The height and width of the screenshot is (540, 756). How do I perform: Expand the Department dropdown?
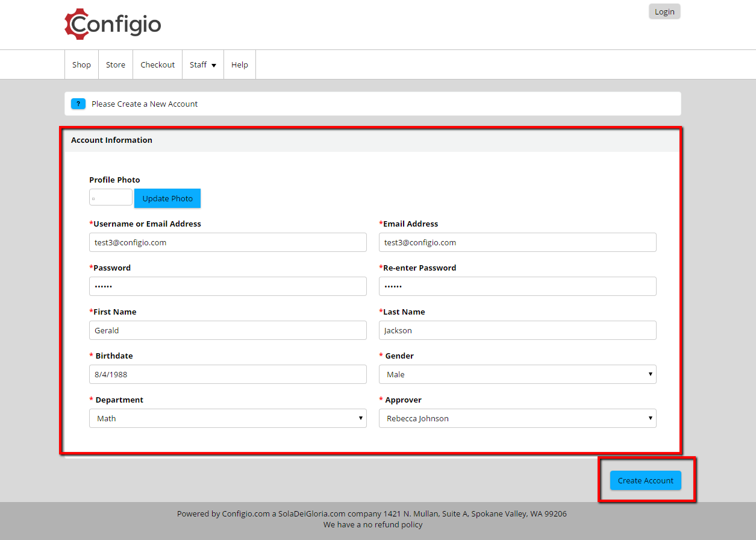(x=228, y=418)
